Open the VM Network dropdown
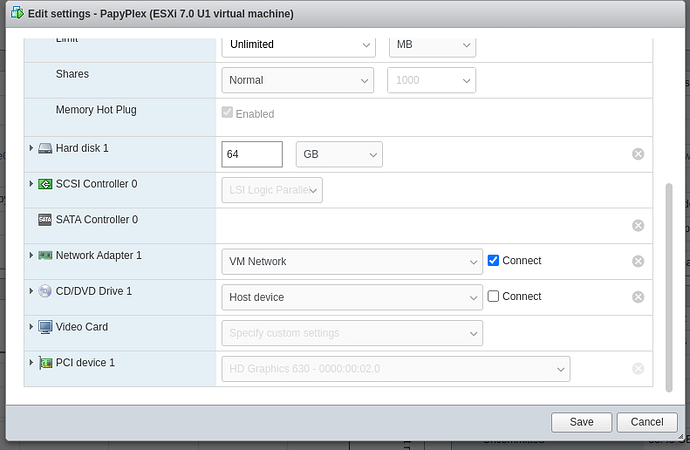Screen dimensions: 690x450 (x=352, y=262)
